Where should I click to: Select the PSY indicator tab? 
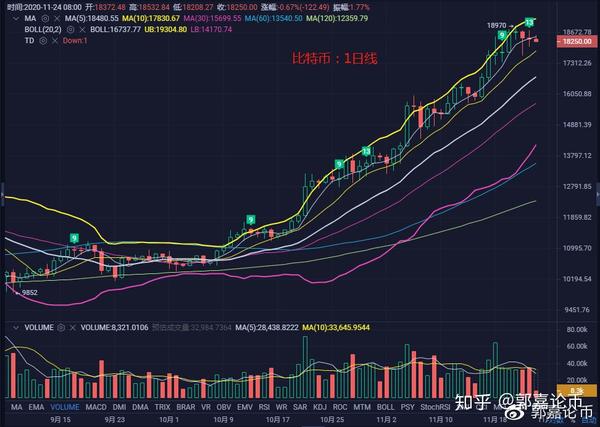point(408,407)
